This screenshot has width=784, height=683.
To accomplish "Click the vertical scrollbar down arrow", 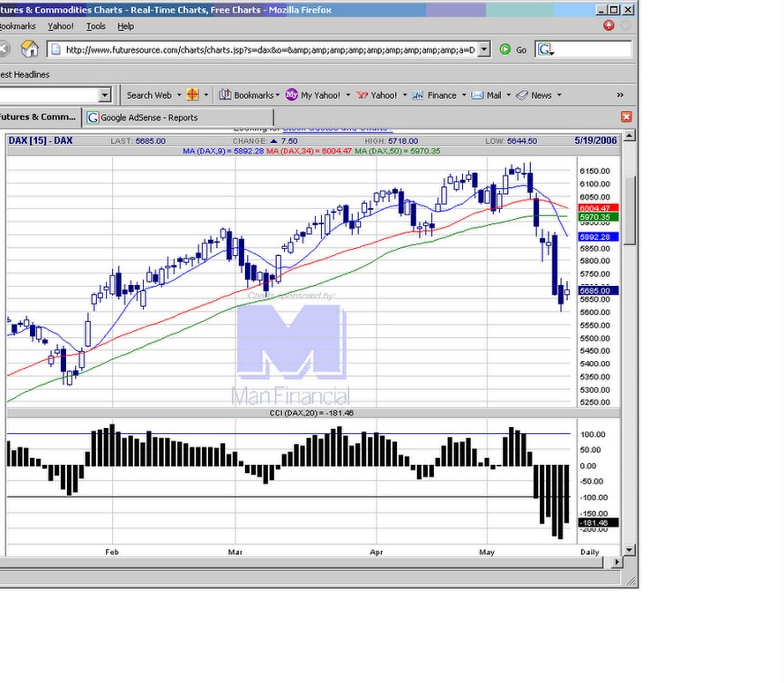I will pos(630,550).
